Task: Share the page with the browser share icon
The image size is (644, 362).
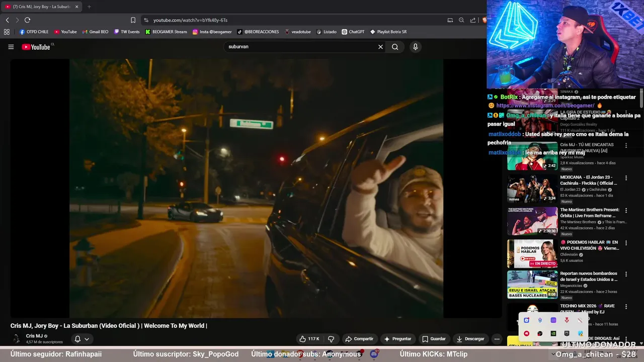Action: (473, 20)
